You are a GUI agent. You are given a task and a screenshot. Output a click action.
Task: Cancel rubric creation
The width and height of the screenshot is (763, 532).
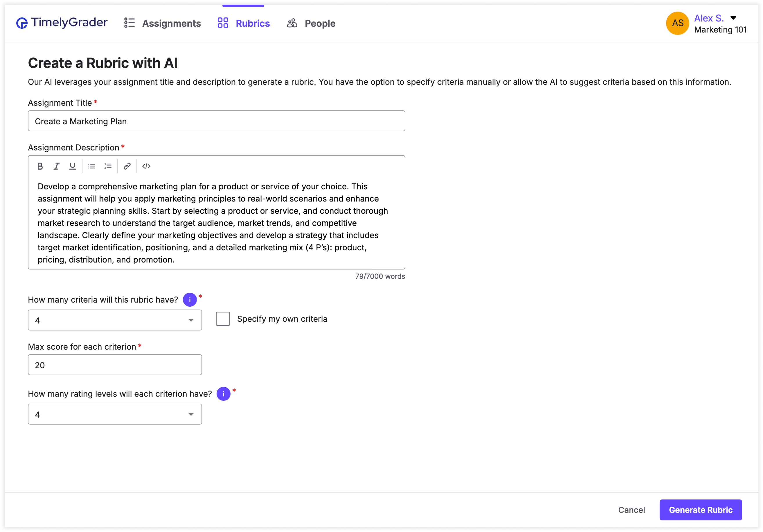point(631,510)
